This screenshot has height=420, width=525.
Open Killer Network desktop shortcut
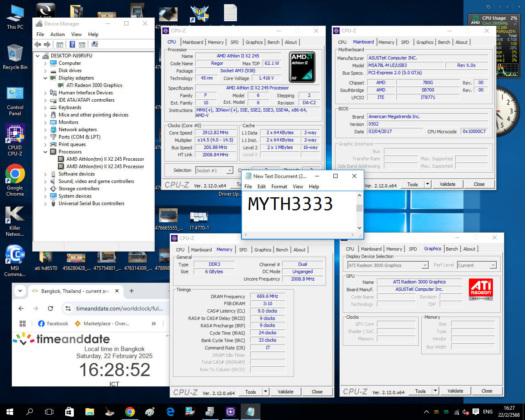tap(15, 221)
